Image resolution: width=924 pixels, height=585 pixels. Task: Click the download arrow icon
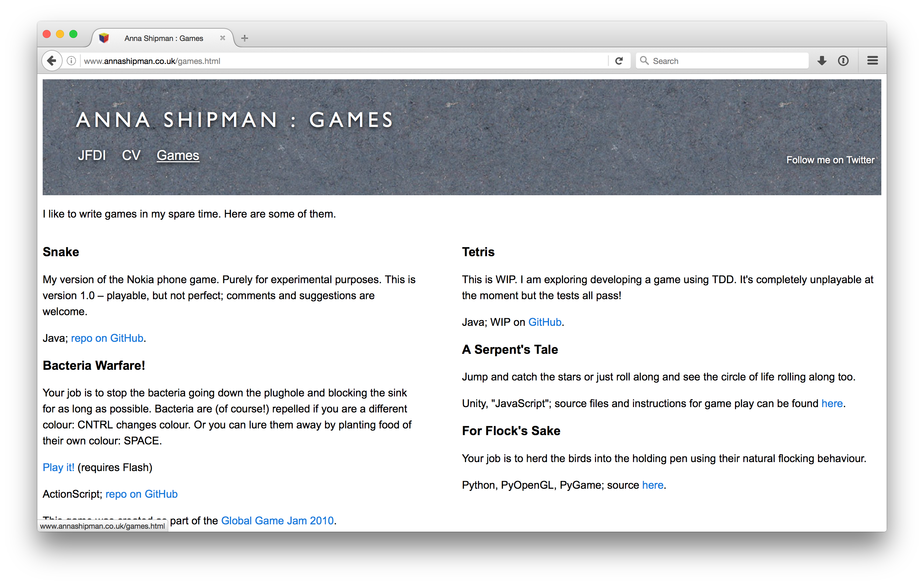click(x=823, y=61)
